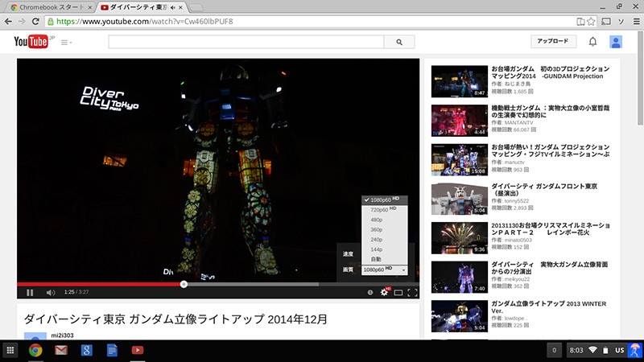Viewport: 644px width, 362px height.
Task: Click the アップロード upload button
Action: [553, 42]
